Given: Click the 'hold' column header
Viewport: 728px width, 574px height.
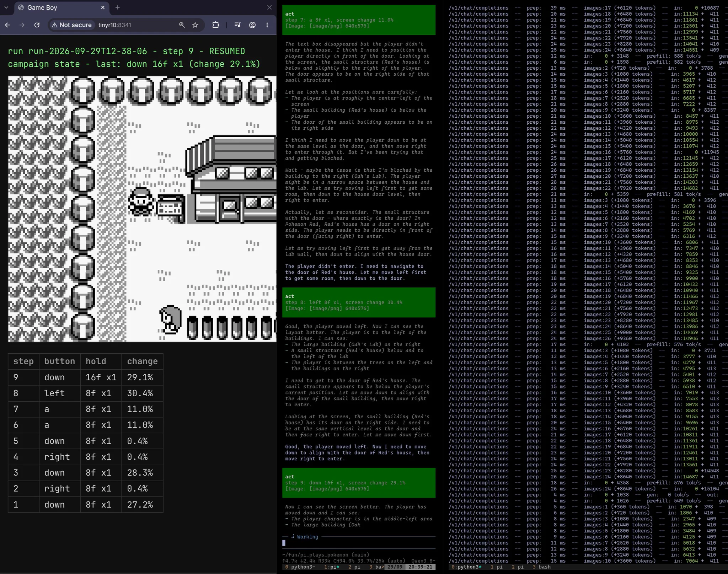Looking at the screenshot, I should coord(101,361).
